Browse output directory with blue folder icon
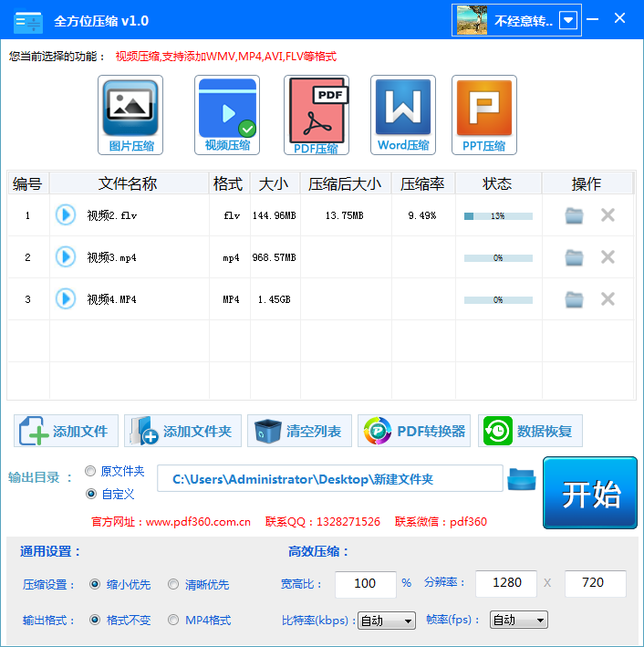Screen dimensions: 644x647 [522, 479]
